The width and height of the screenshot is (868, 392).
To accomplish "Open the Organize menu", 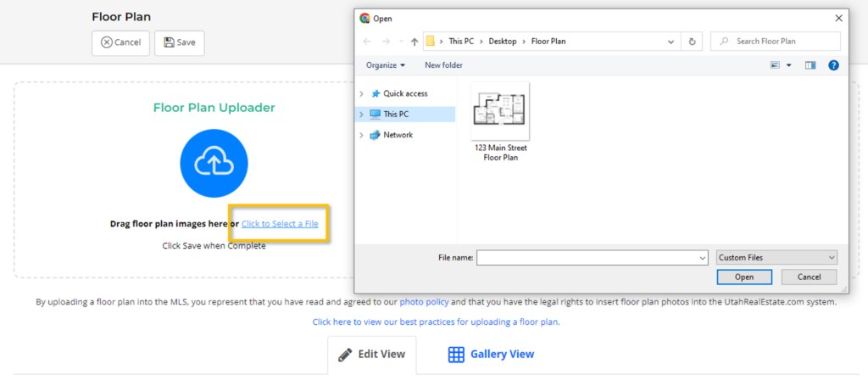I will pyautogui.click(x=386, y=65).
